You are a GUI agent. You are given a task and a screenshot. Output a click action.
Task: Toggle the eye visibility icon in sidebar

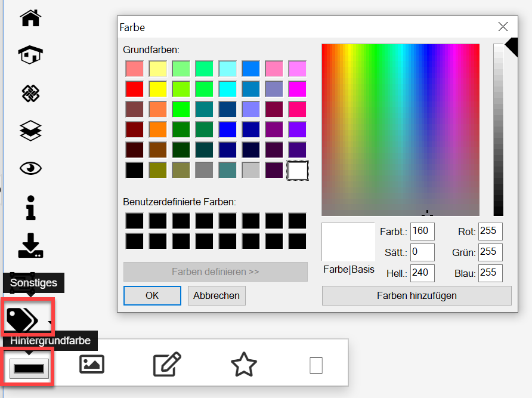tap(30, 168)
